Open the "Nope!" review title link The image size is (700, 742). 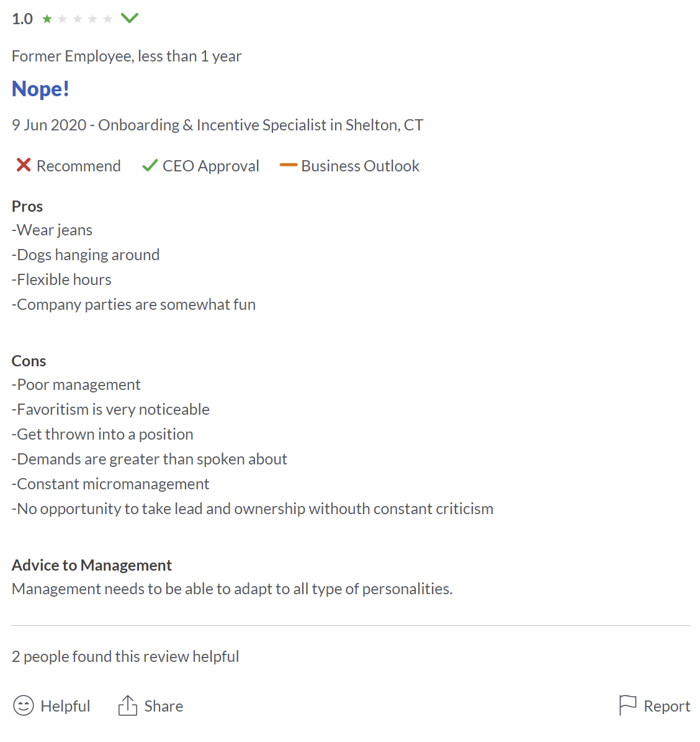pos(40,89)
